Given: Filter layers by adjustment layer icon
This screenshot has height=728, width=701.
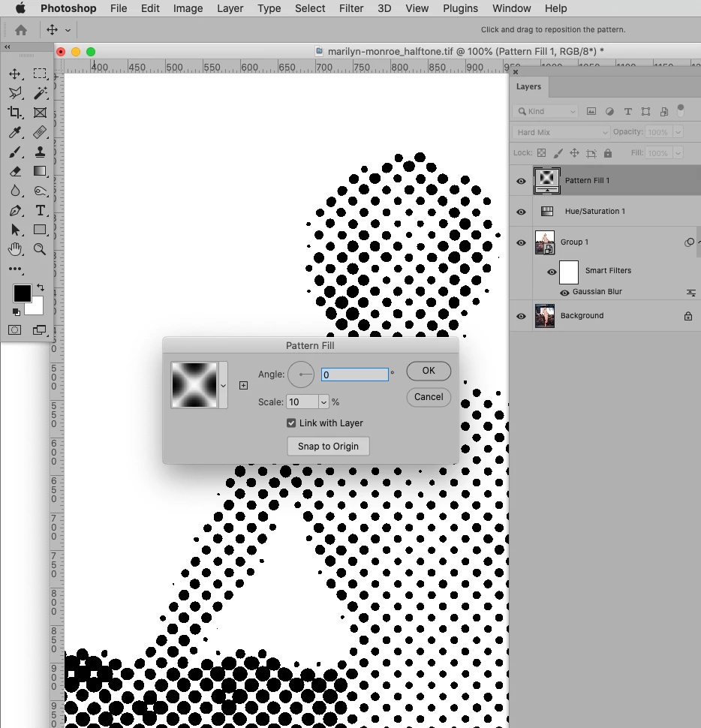Looking at the screenshot, I should coord(609,111).
